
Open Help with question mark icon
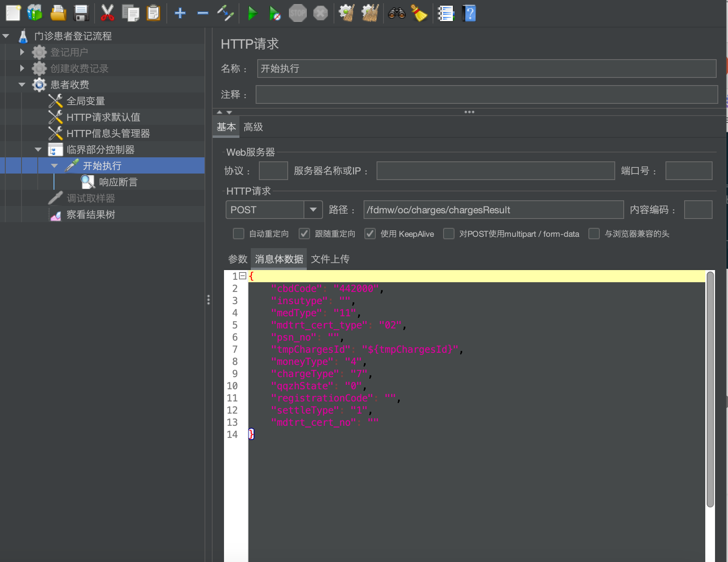[x=469, y=13]
